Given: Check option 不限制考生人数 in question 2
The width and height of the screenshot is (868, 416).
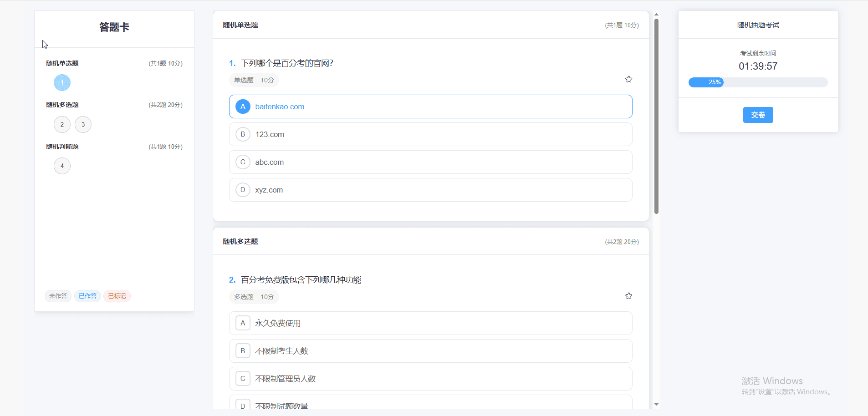Looking at the screenshot, I should coord(430,350).
